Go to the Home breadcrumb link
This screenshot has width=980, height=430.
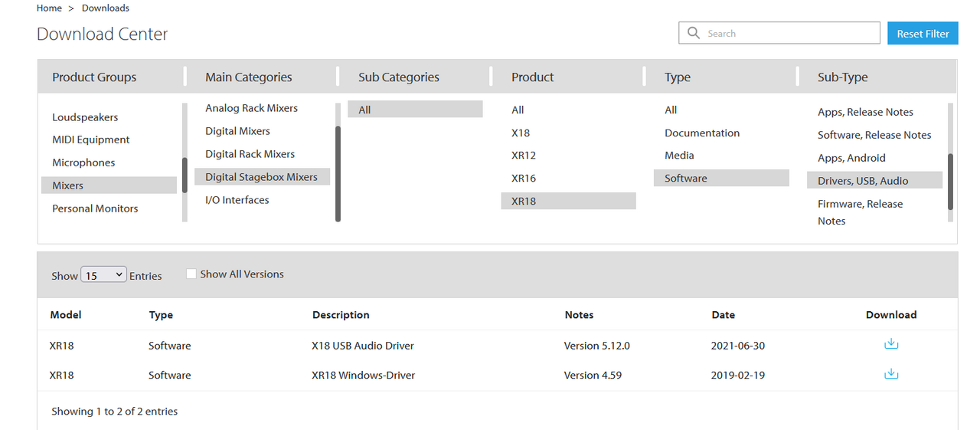pos(49,8)
